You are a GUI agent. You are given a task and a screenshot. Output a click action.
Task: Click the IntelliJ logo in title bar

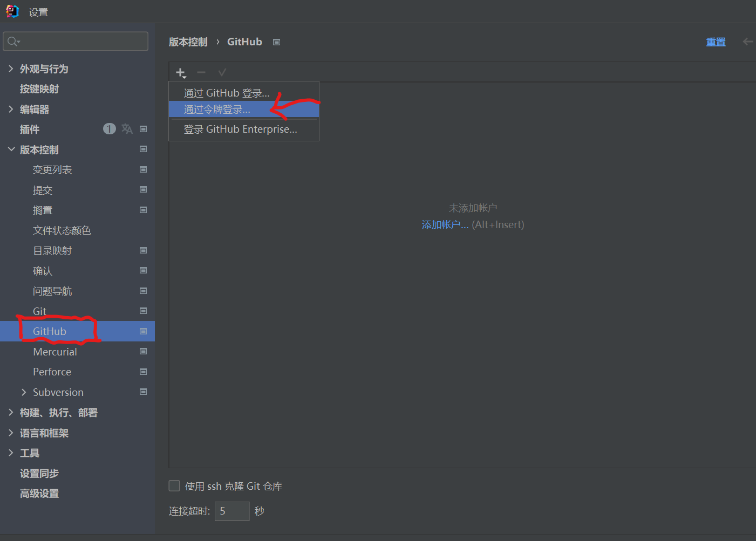point(12,11)
